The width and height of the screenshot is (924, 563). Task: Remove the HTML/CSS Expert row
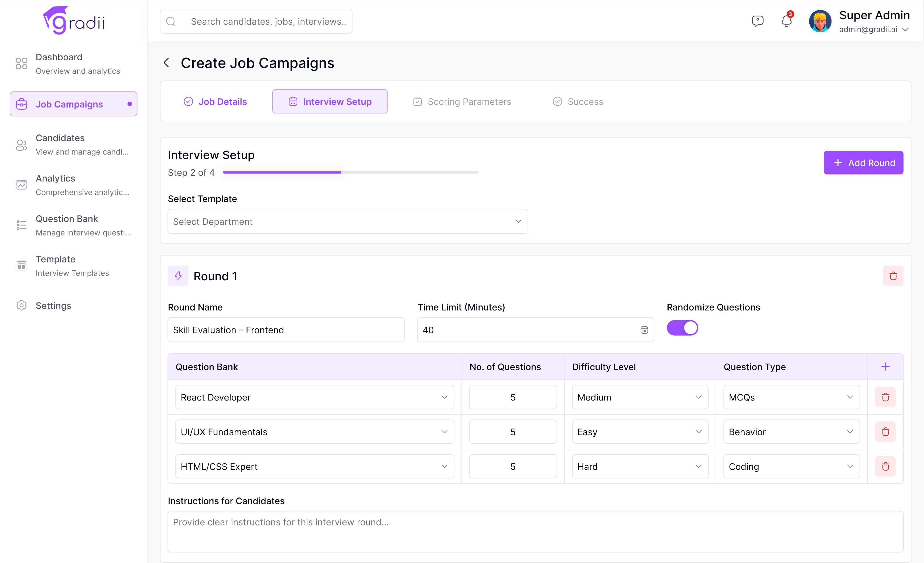pyautogui.click(x=885, y=466)
